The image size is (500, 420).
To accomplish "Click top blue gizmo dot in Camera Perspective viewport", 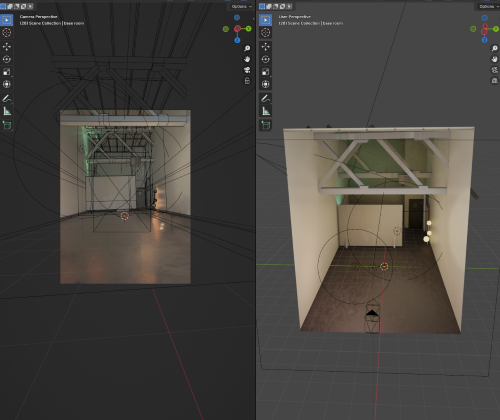I will pos(237,17).
